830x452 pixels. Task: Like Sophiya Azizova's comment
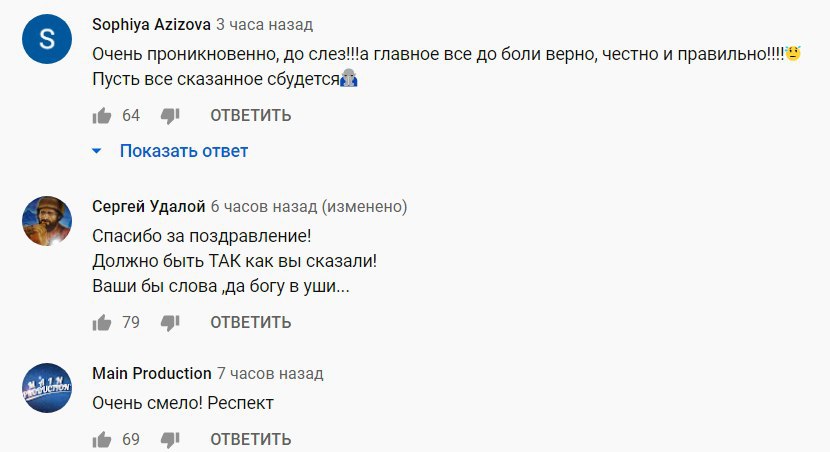101,115
